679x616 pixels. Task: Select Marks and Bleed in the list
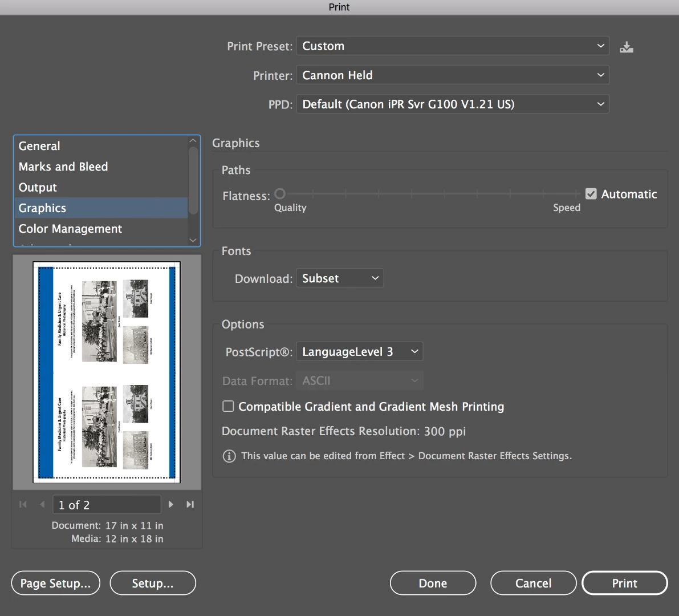pyautogui.click(x=101, y=167)
